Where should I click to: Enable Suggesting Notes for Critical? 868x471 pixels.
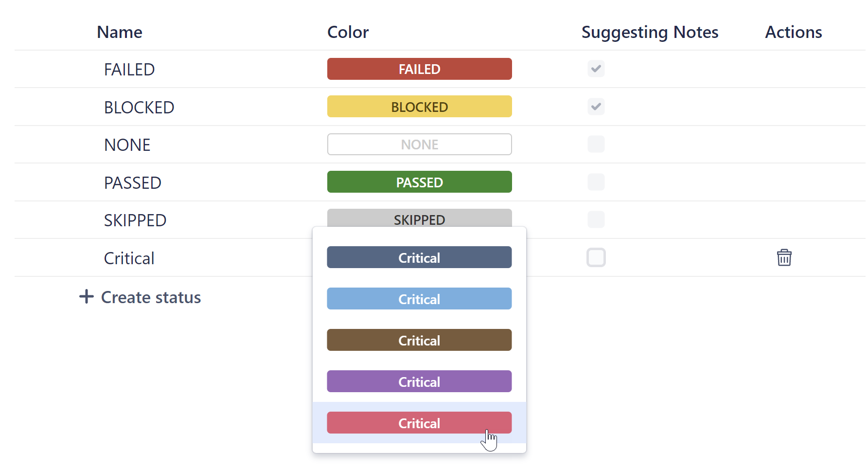(x=596, y=257)
